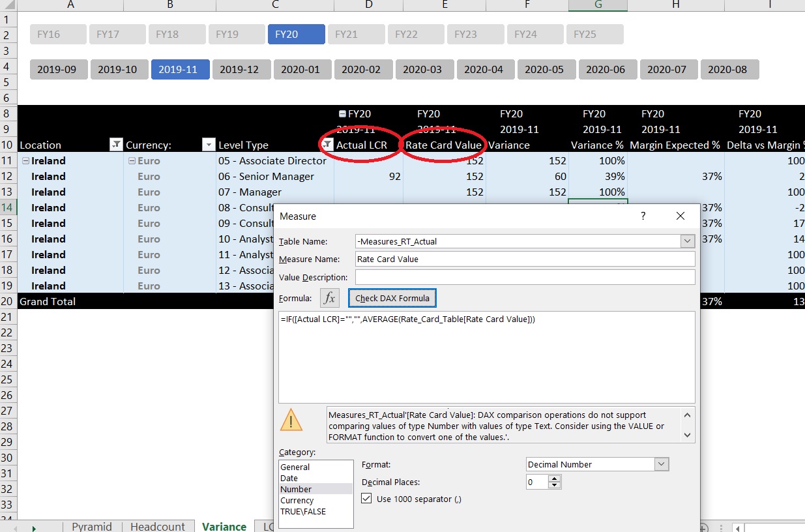Select FY20 slicer button
This screenshot has width=805, height=532.
point(296,35)
